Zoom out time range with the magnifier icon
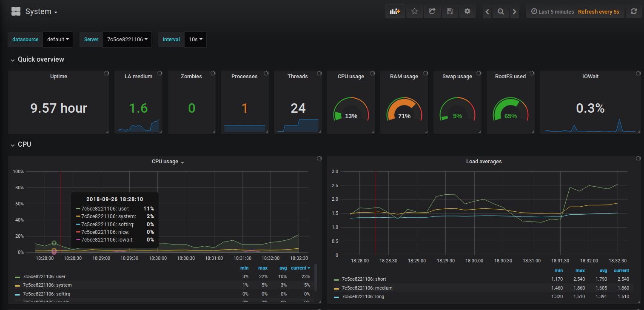 (501, 11)
